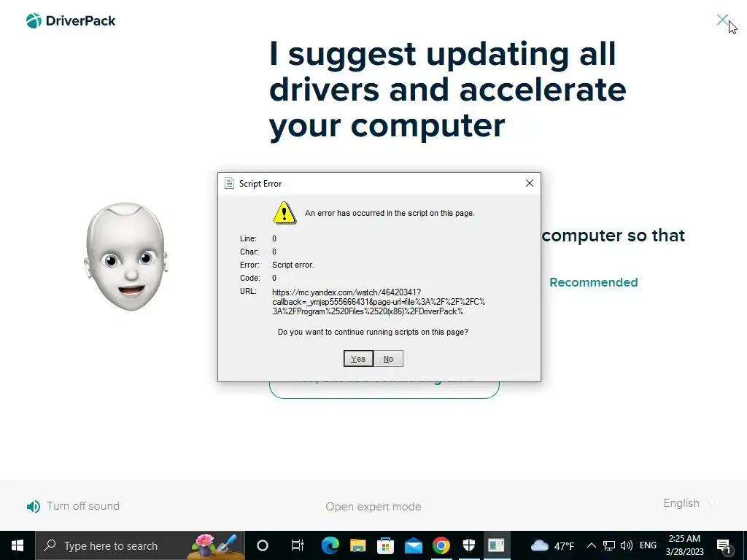Click the clock showing 2:25 AM

point(684,545)
